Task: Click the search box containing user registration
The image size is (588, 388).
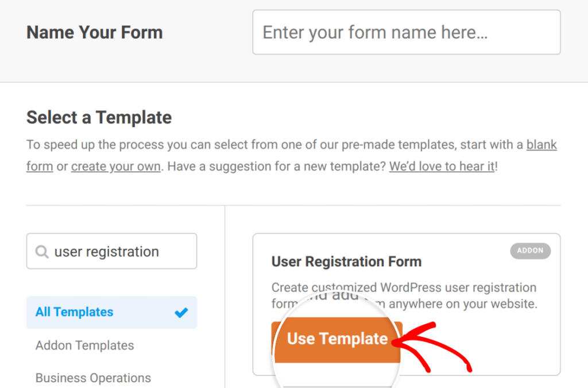Action: point(111,251)
